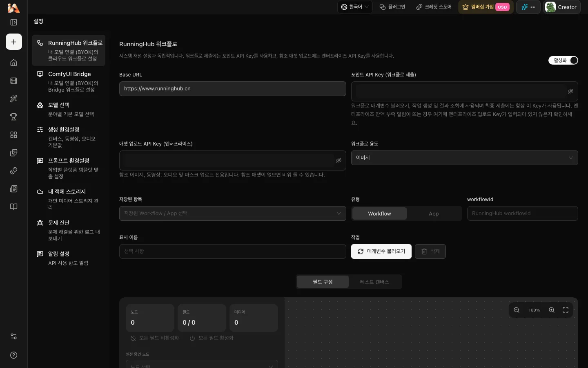Open the 플러그인 link in top bar

(x=392, y=7)
